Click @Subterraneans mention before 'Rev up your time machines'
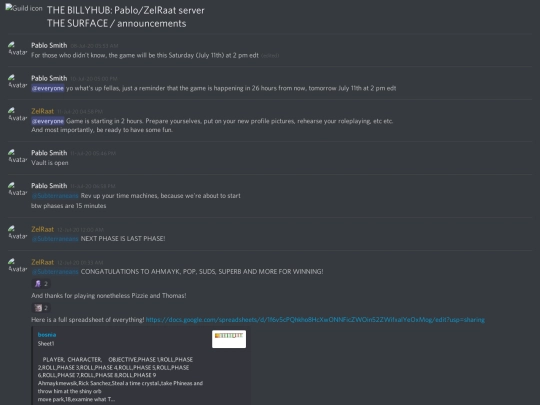540x405 pixels. [55, 196]
